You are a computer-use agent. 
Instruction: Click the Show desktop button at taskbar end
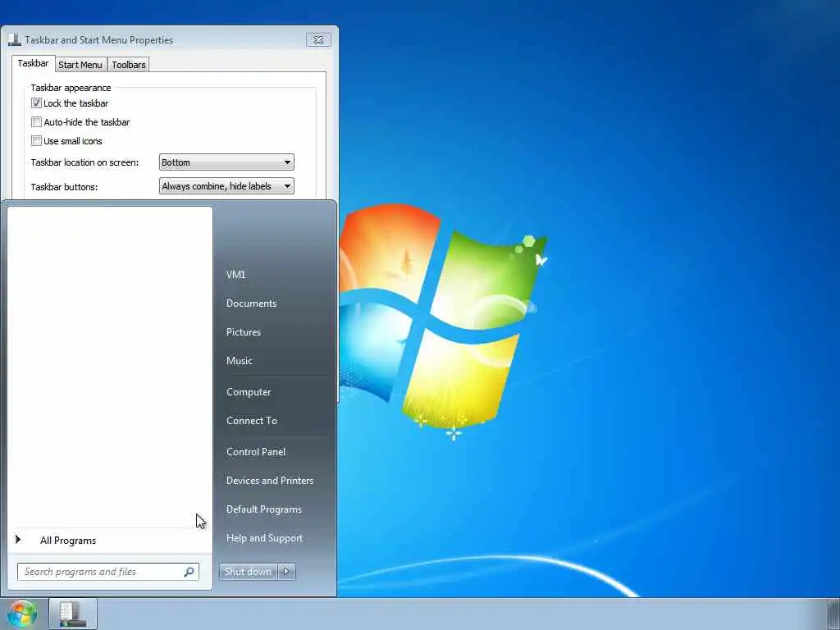click(833, 614)
